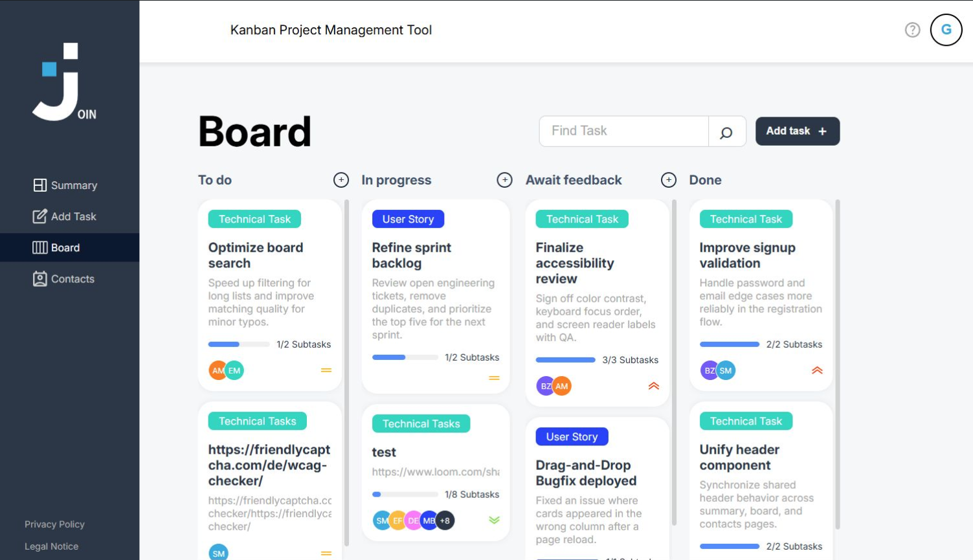Click the 1/8 Subtasks text
Viewport: 973px width, 560px height.
coord(472,495)
